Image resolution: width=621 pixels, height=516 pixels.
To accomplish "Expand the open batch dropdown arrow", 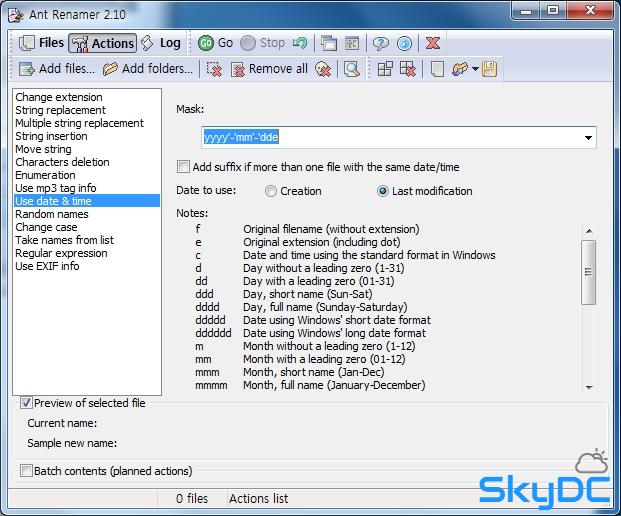I will 475,69.
